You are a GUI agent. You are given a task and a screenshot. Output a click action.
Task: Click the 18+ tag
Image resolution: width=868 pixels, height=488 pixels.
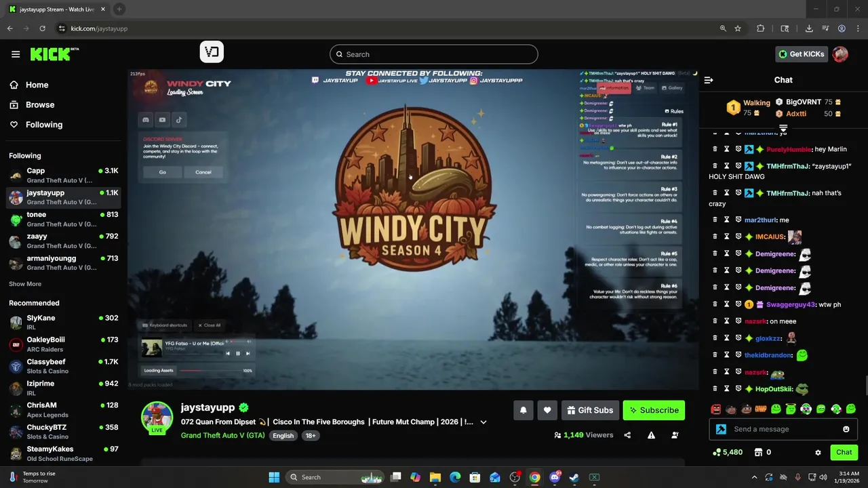tap(310, 436)
